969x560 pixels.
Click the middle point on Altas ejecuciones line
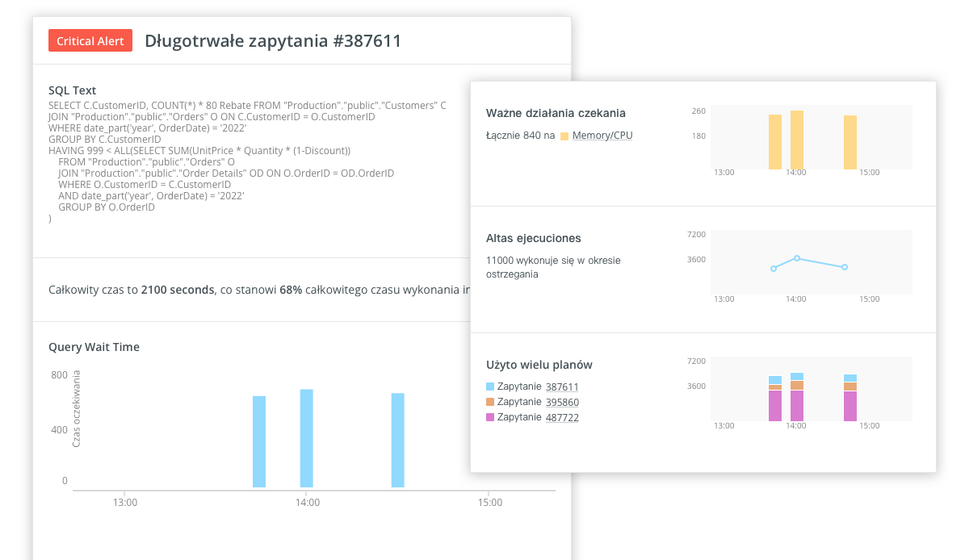tap(797, 258)
